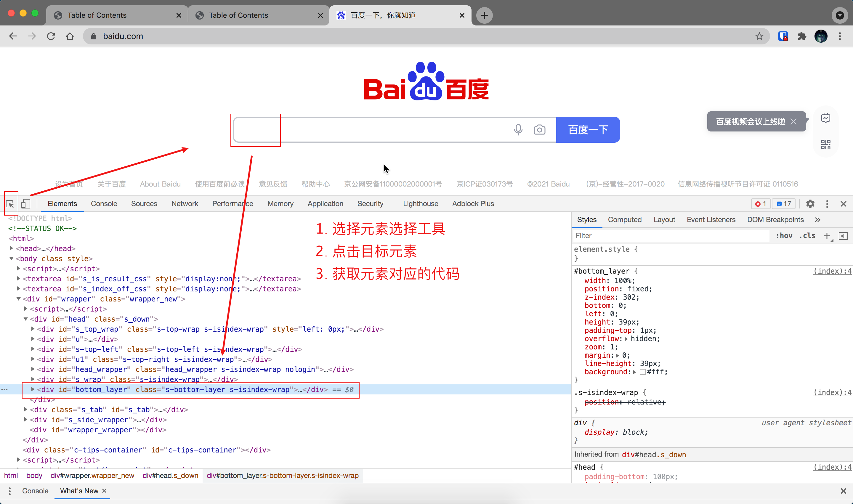Toggle the device toolbar icon
The width and height of the screenshot is (853, 504).
[25, 204]
